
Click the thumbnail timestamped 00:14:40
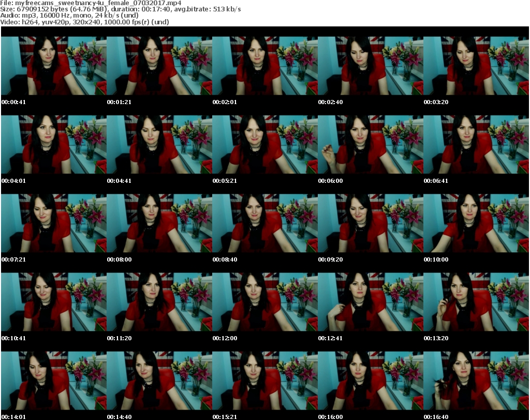(159, 381)
